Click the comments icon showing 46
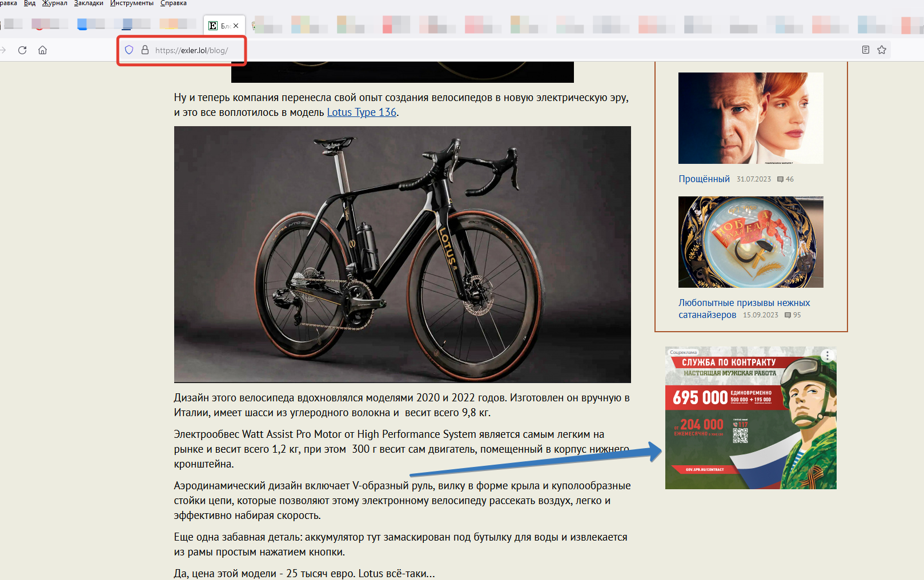This screenshot has height=580, width=924. tap(780, 179)
